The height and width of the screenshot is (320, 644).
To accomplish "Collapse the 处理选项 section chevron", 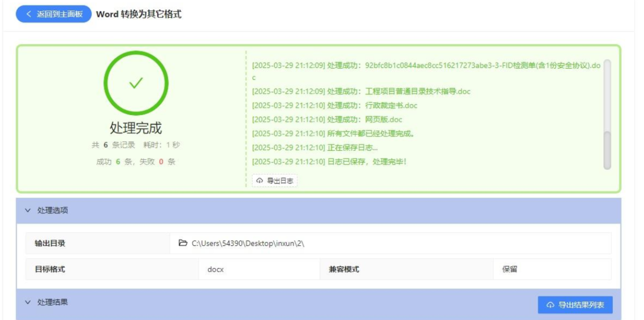I will [28, 210].
